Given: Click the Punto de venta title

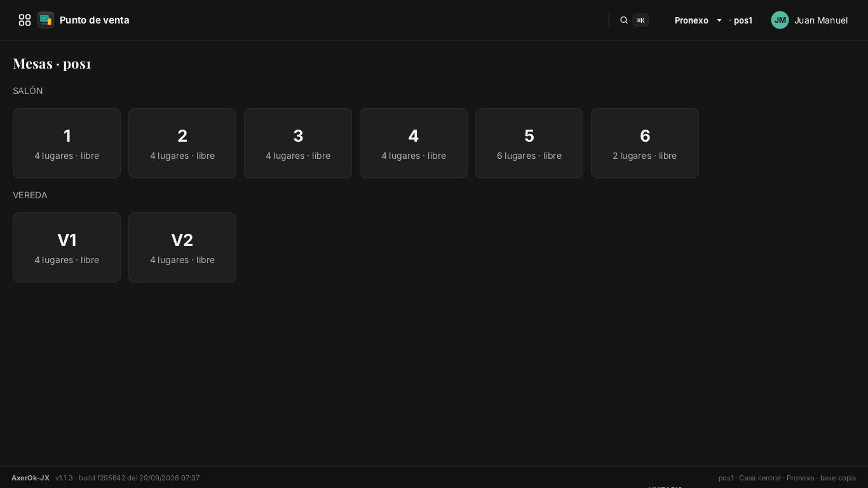Looking at the screenshot, I should pyautogui.click(x=95, y=20).
